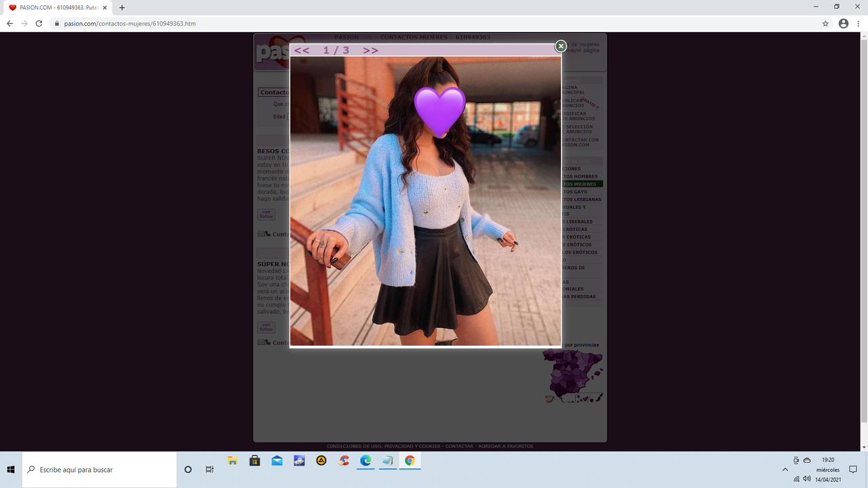
Task: Launch CCleaner from taskbar
Action: (344, 461)
